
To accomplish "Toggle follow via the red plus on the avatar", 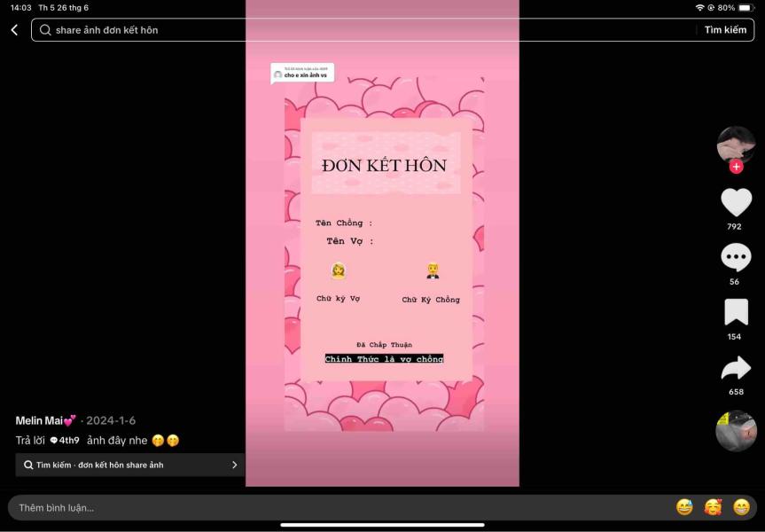I will click(735, 167).
